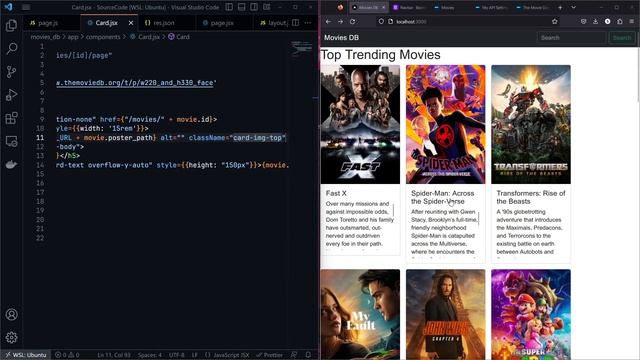This screenshot has width=640, height=360.
Task: Open the Remote Explorer view
Action: (11, 141)
